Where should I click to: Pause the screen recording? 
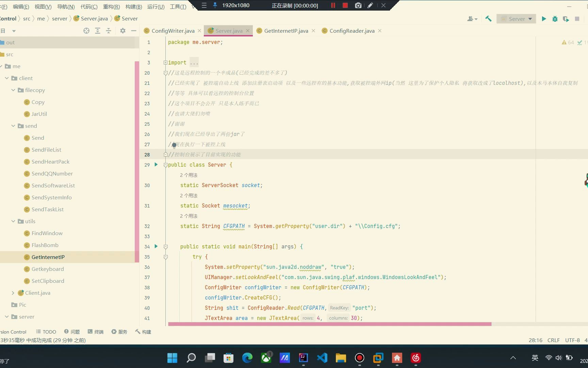click(x=333, y=5)
